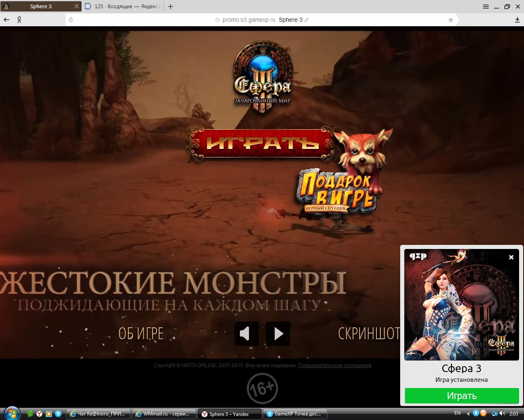Screen dimensions: 524x420
Task: Reload the page with refresh icon
Action: (71, 20)
